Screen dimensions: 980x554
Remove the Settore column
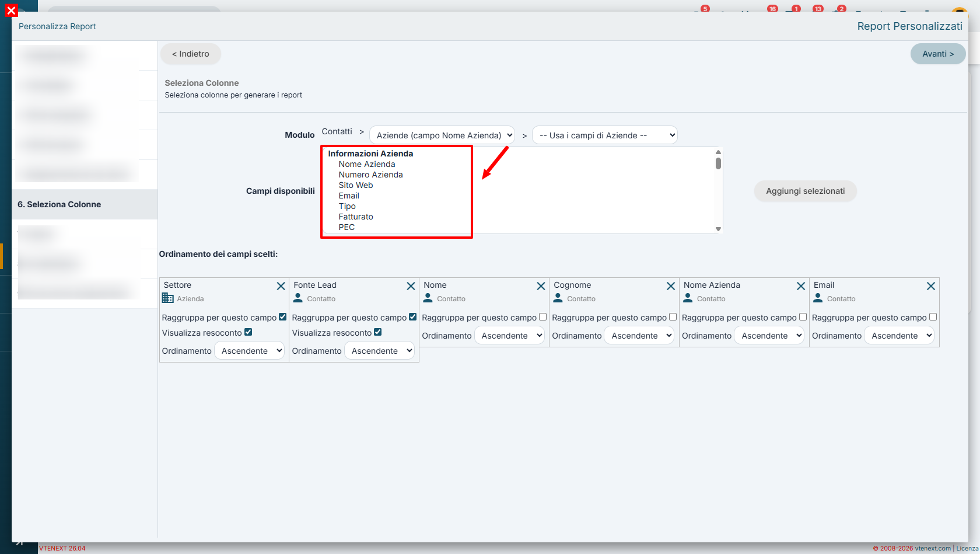pyautogui.click(x=281, y=286)
